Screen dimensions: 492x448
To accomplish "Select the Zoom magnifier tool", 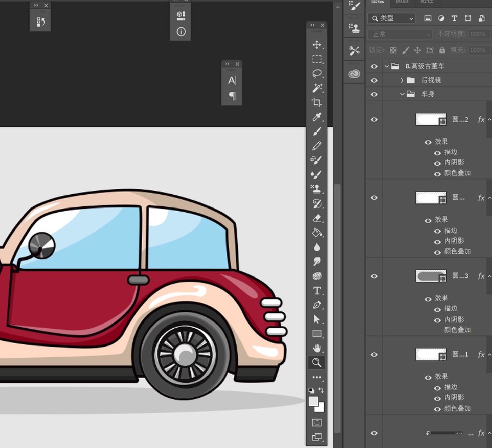I will click(317, 363).
